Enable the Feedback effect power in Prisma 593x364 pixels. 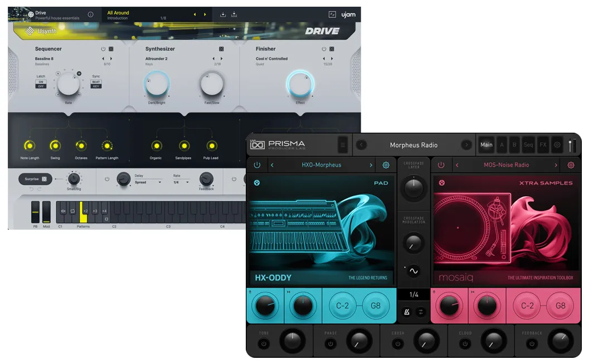pyautogui.click(x=532, y=344)
